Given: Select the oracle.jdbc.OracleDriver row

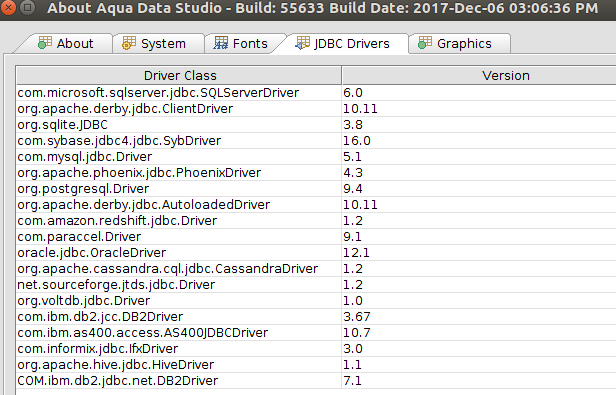Looking at the screenshot, I should [x=316, y=252].
